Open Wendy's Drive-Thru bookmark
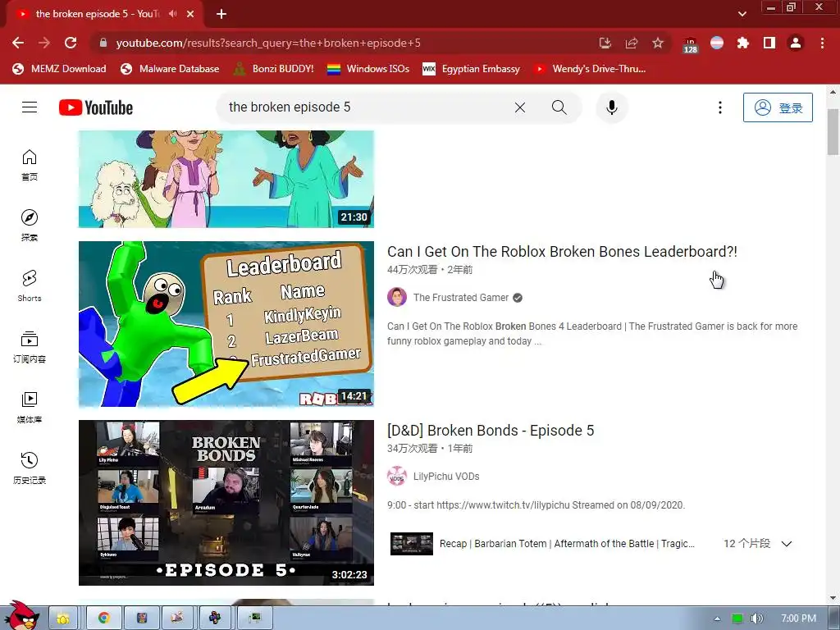840x630 pixels. (x=590, y=69)
